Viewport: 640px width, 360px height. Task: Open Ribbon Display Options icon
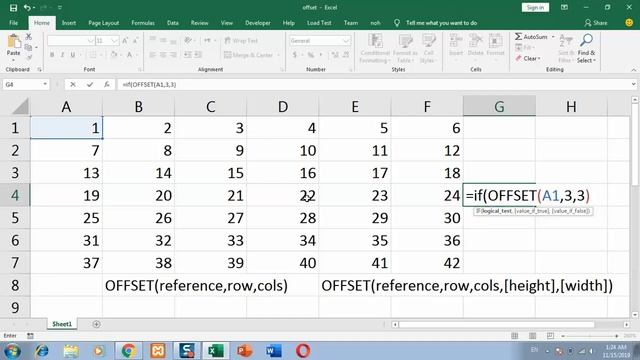(564, 7)
